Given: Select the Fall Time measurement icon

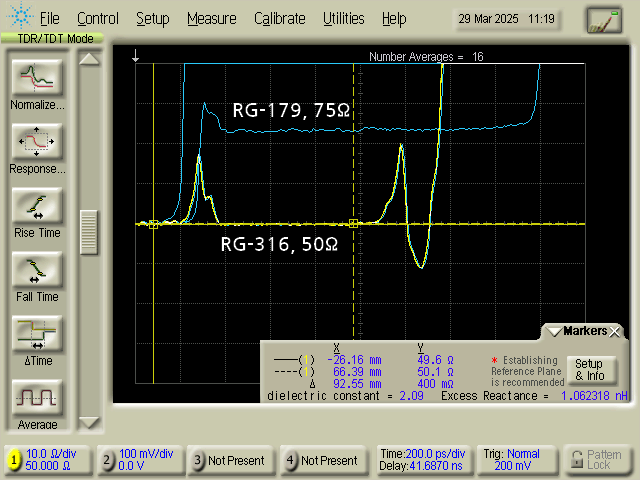Looking at the screenshot, I should coord(37,269).
